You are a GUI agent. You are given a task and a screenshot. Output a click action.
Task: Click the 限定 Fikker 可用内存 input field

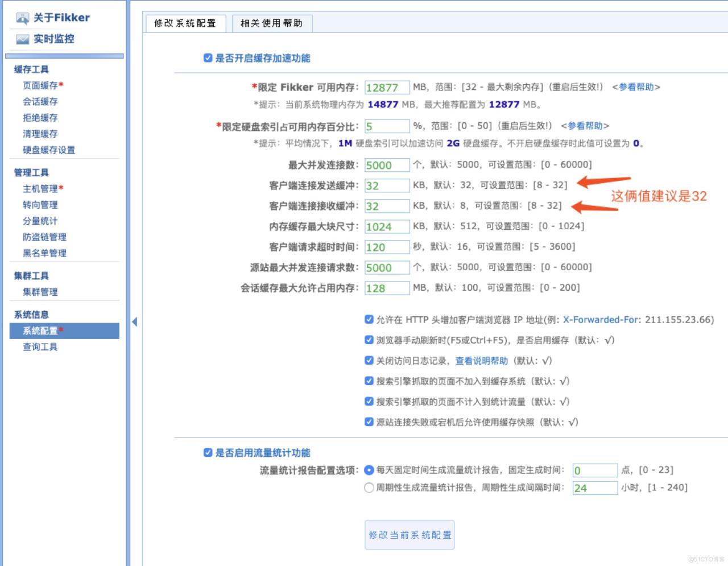click(x=387, y=88)
